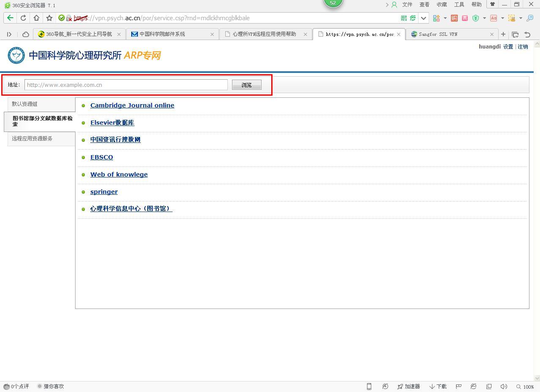This screenshot has height=392, width=540.
Task: Open the 查看 menu
Action: pyautogui.click(x=424, y=5)
